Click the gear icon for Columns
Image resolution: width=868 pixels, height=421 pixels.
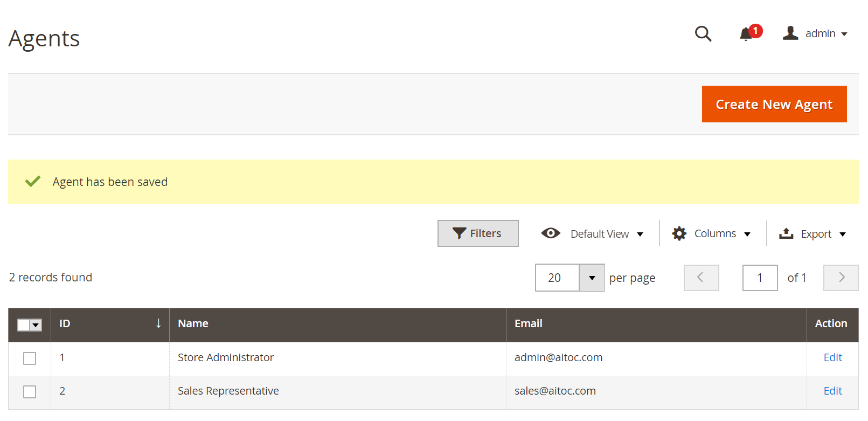679,233
